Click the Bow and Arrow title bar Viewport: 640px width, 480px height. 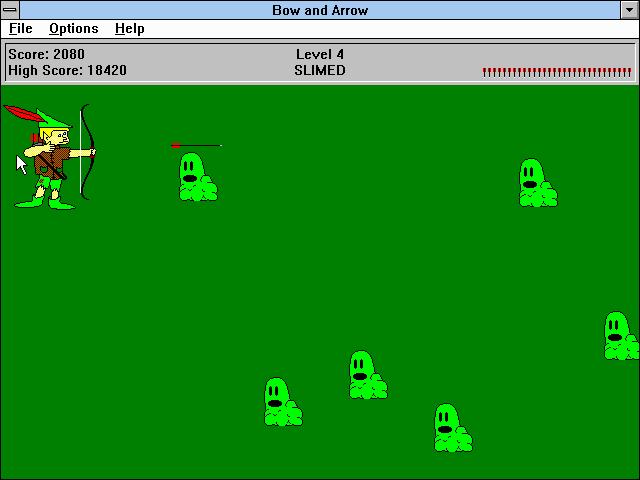(x=320, y=10)
